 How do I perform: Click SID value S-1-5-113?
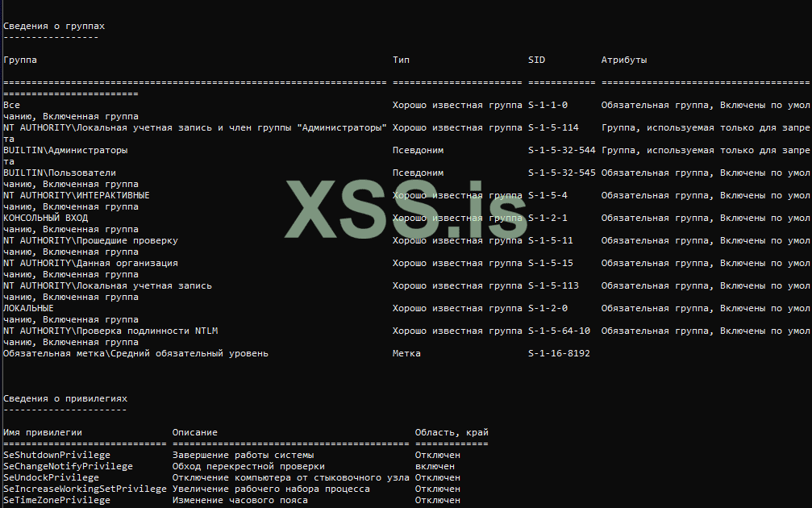(x=554, y=285)
